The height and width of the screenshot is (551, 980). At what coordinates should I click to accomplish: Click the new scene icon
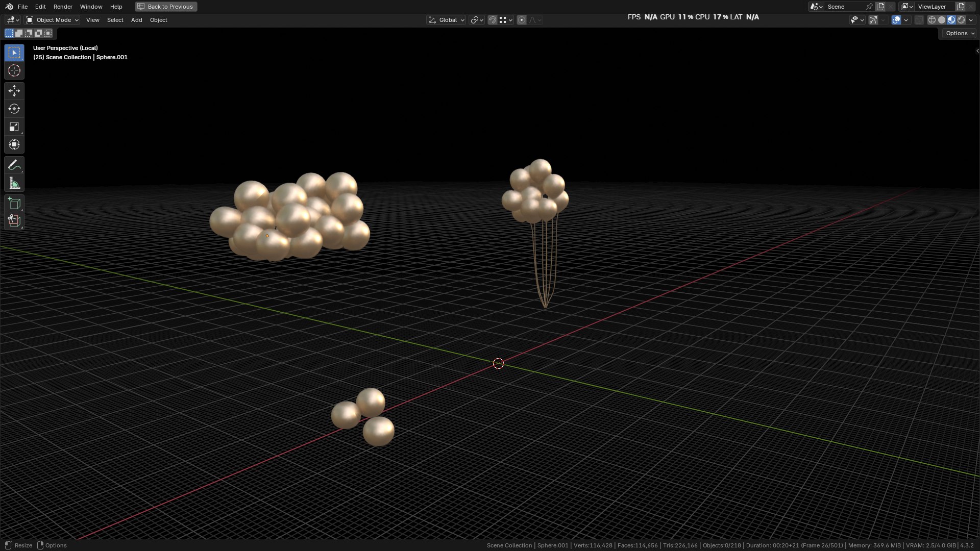[x=880, y=7]
